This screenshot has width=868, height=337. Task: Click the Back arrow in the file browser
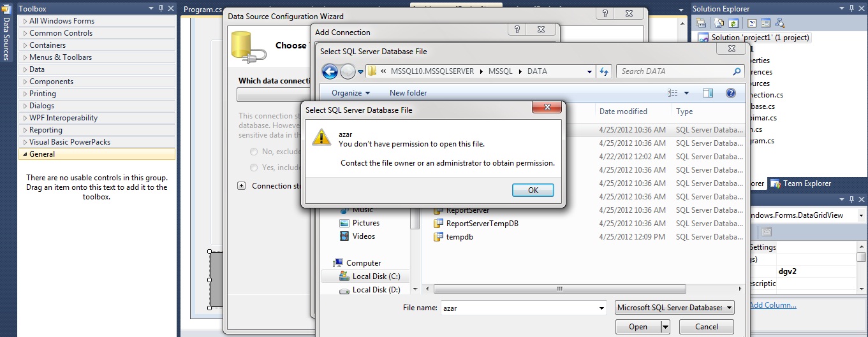330,71
